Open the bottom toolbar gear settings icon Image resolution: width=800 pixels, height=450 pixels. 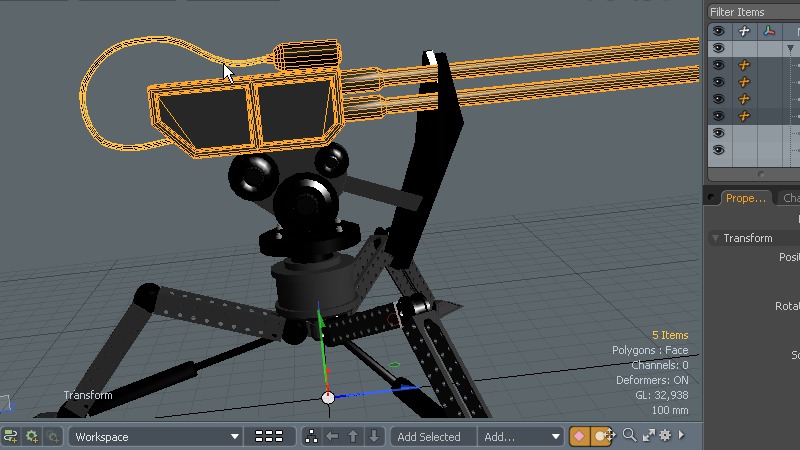pos(665,435)
